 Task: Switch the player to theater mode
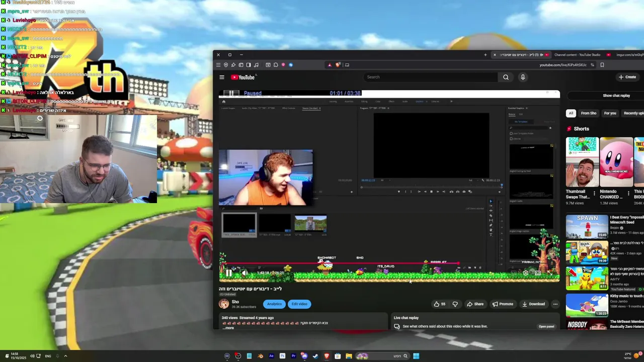pos(538,273)
